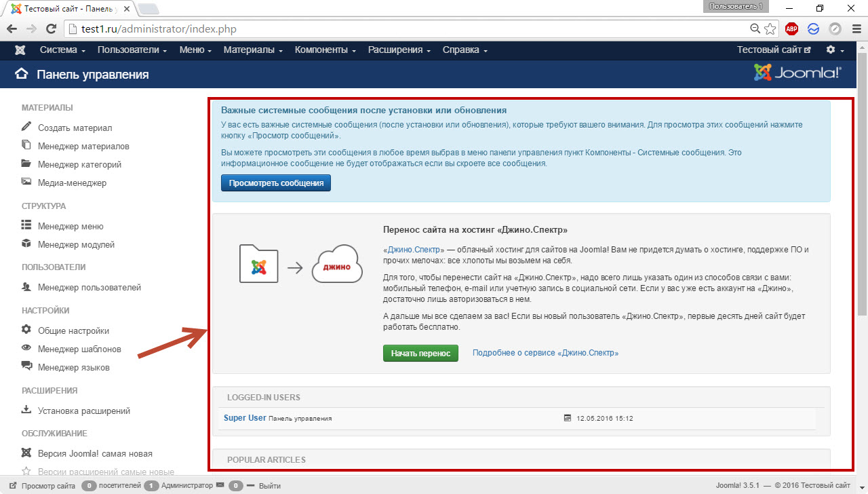Click the eye icon for Менеджер шаблонов
Image resolution: width=868 pixels, height=494 pixels.
pyautogui.click(x=26, y=348)
